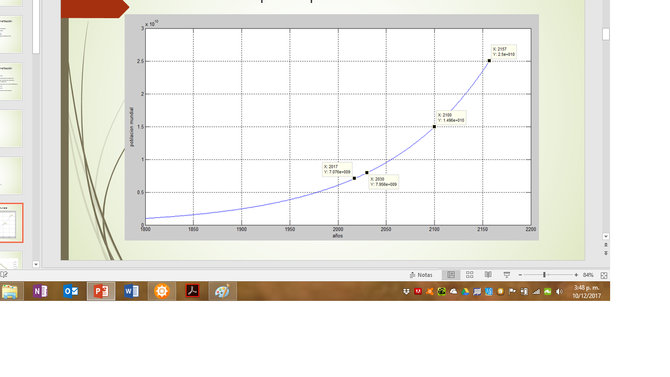Click Google Drive tray icon

pos(465,292)
